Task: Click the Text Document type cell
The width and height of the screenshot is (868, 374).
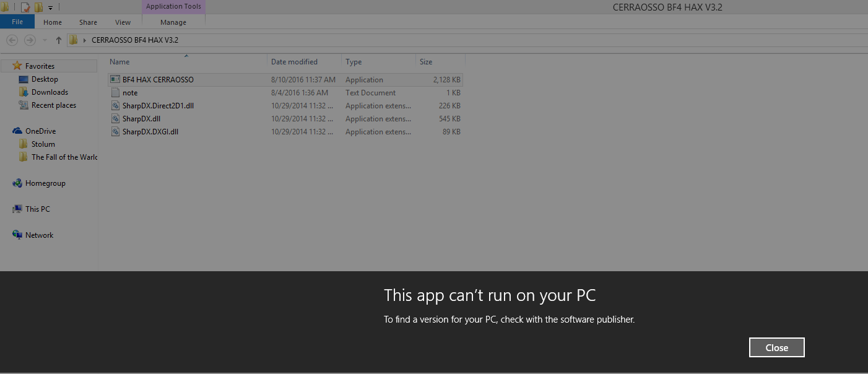Action: click(371, 93)
